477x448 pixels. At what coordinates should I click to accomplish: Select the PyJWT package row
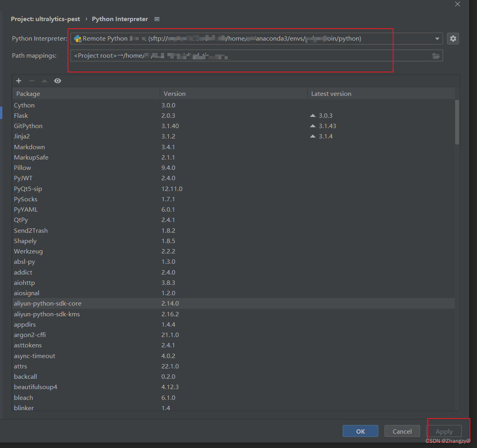coord(233,178)
